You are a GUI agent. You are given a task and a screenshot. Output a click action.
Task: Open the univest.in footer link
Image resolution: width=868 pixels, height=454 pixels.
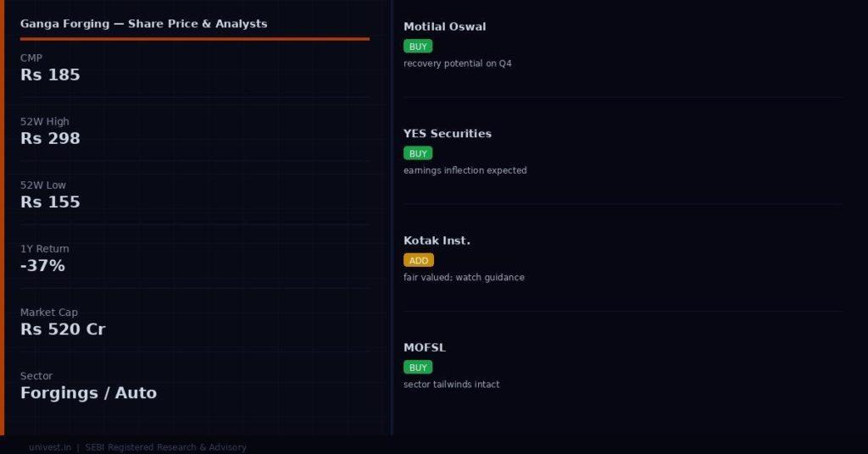(50, 447)
